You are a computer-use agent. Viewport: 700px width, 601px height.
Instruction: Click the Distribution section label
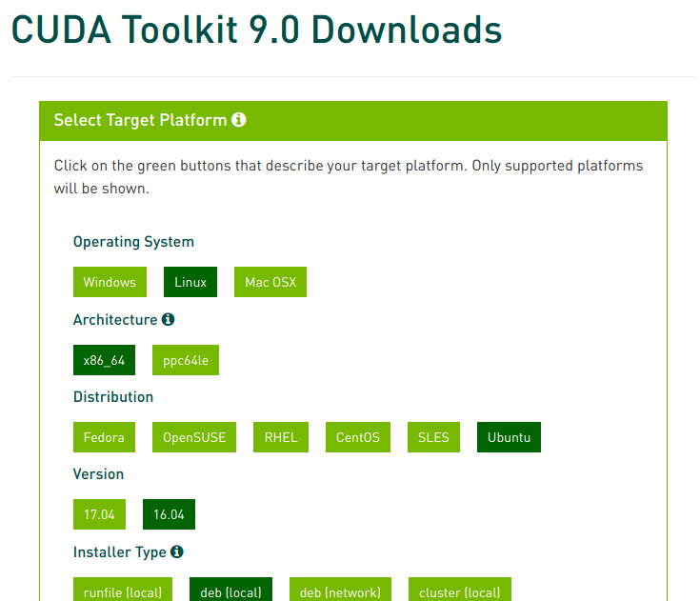tap(113, 396)
